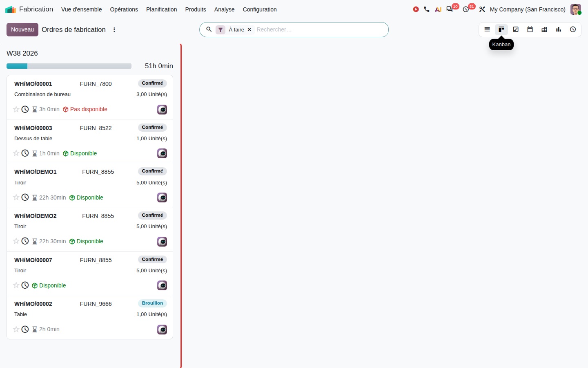Open the calendar view
This screenshot has height=368, width=588.
pos(530,29)
